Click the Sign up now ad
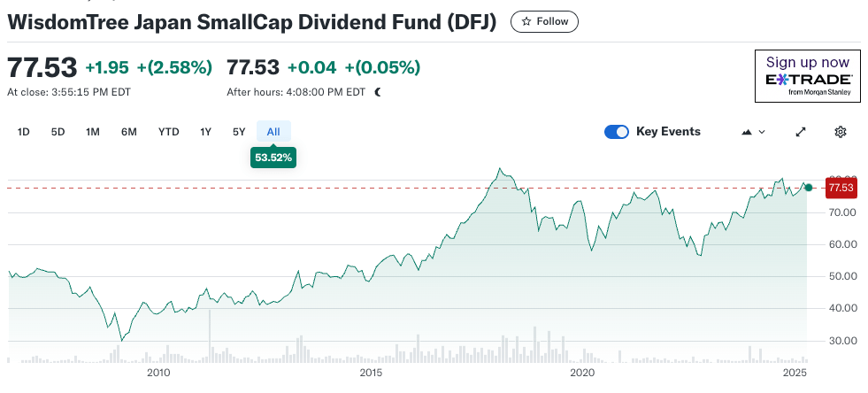 click(807, 63)
